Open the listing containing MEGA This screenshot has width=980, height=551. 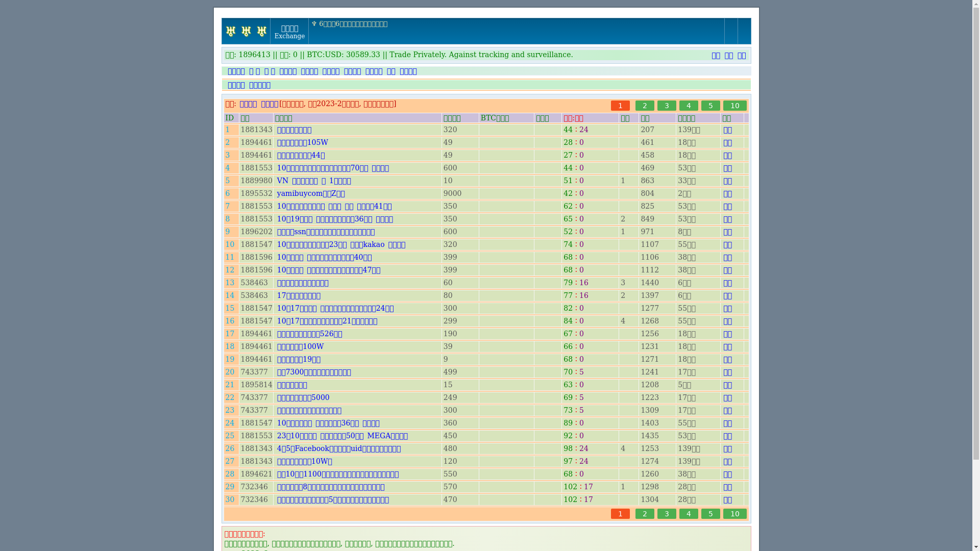pyautogui.click(x=342, y=436)
